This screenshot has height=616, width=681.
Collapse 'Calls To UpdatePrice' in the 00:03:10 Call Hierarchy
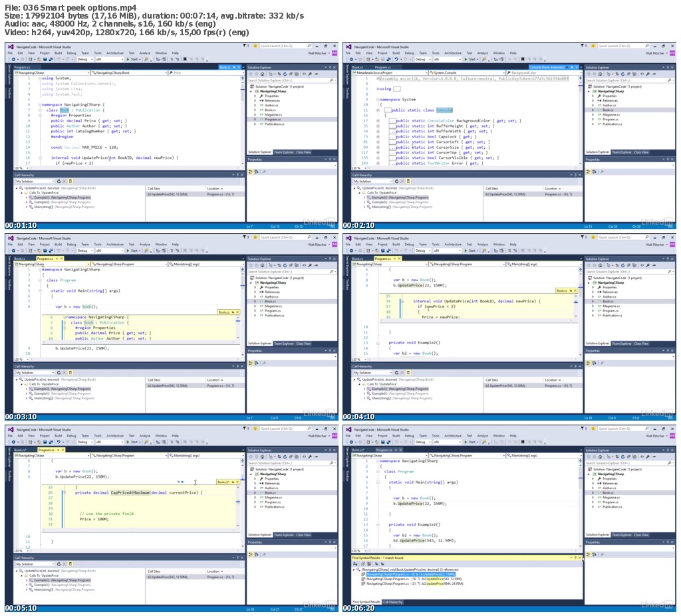click(21, 384)
